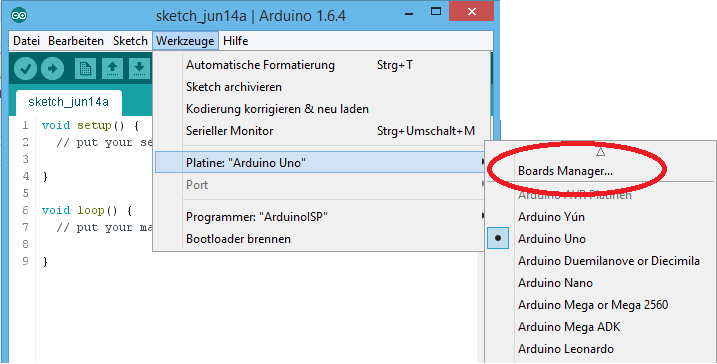Screen dimensions: 717x364
Task: Click the Upload arrow toolbar icon
Action: pyautogui.click(x=53, y=69)
